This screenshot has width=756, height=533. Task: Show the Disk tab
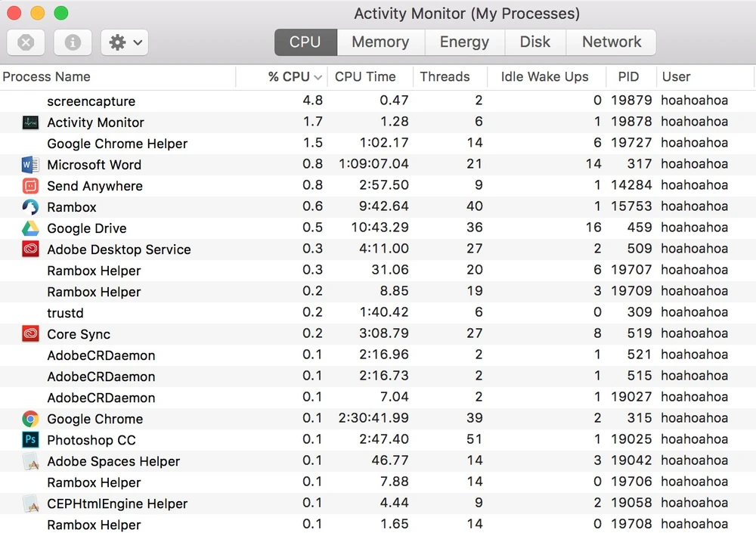[535, 42]
